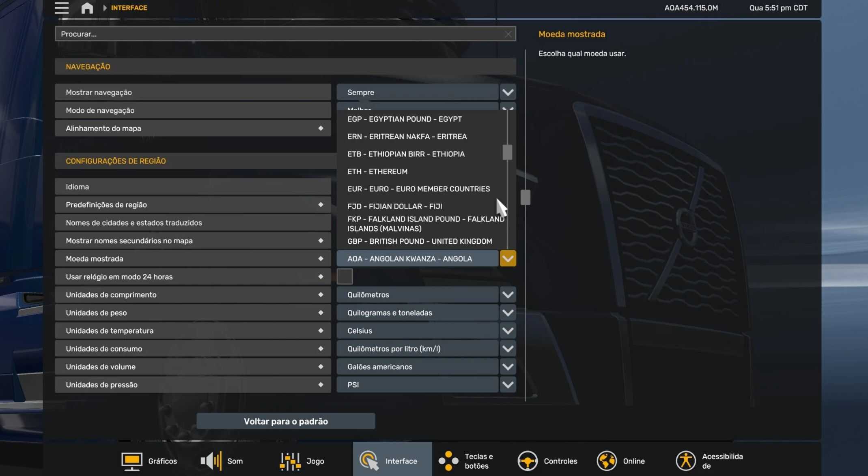
Task: Open Gráficos settings monitor icon
Action: coord(131,461)
